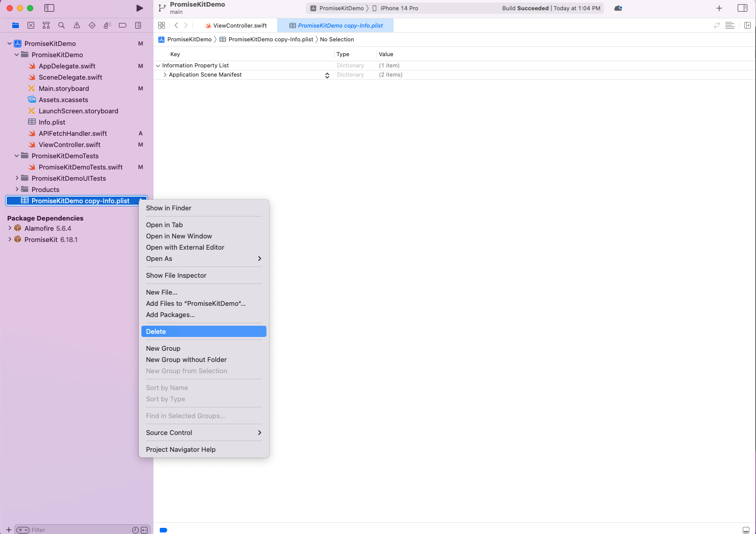Open Assets.xcassets catalog
This screenshot has width=756, height=534.
pos(63,100)
